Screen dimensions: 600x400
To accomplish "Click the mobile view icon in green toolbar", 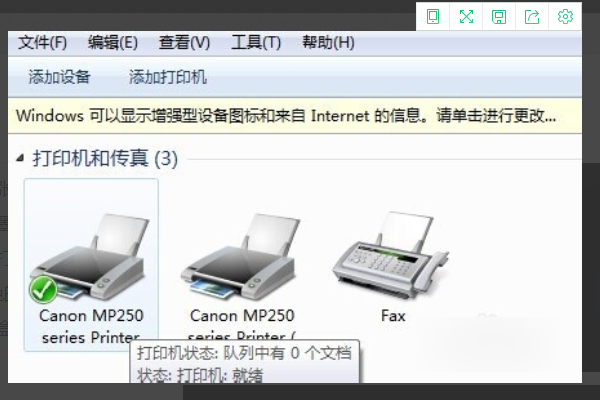I will (x=433, y=17).
